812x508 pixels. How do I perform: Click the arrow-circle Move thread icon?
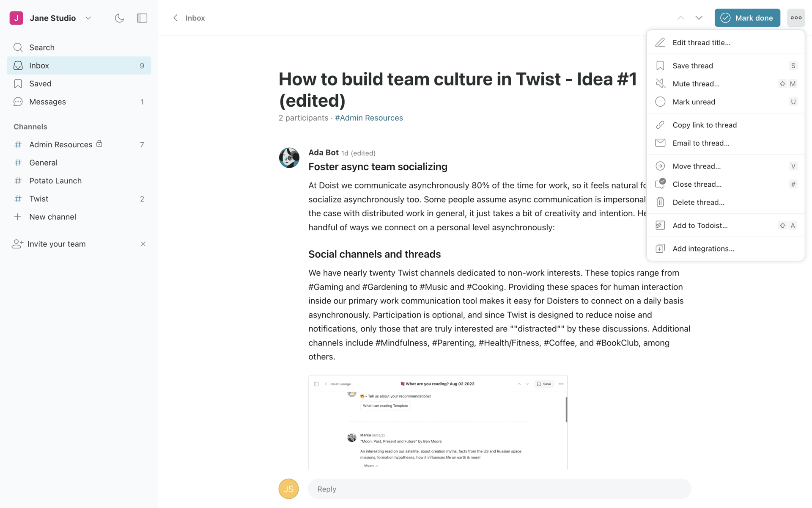(660, 166)
